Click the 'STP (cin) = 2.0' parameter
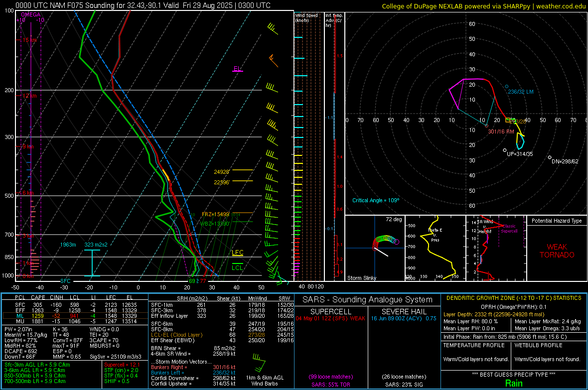The image size is (588, 390). pyautogui.click(x=121, y=371)
